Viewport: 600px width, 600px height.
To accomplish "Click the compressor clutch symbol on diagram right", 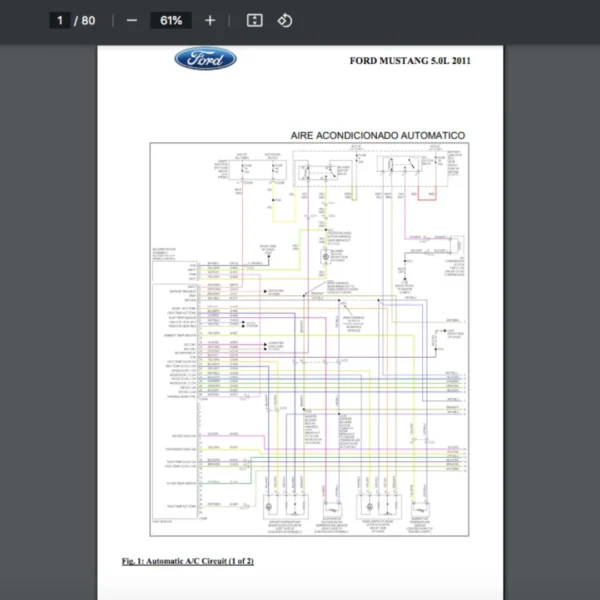I will (455, 245).
